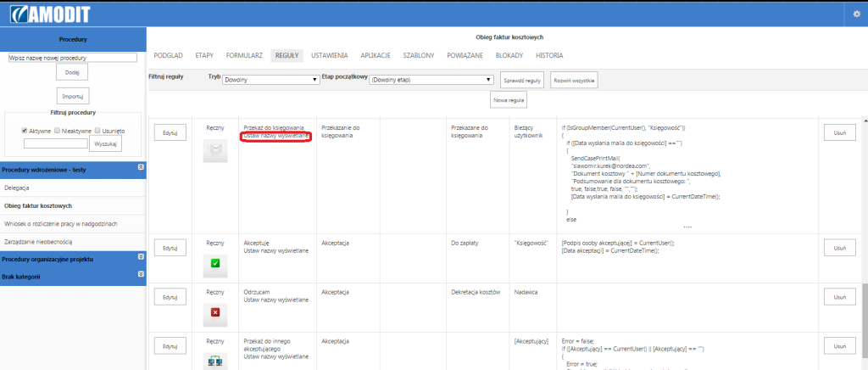868x370 pixels.
Task: Click Ustaw nazwy wyświetlane under Odrzucam
Action: [x=276, y=300]
